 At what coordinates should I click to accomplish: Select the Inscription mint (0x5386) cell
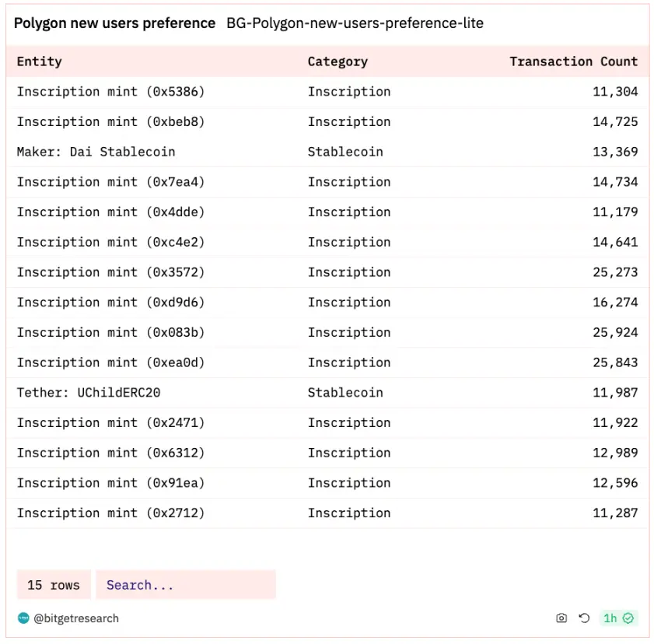coord(110,92)
